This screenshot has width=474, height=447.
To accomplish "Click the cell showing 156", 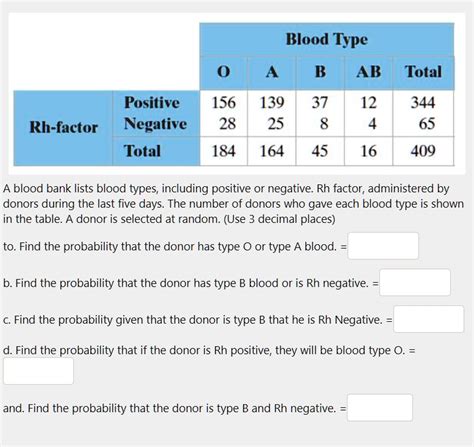I will click(224, 102).
